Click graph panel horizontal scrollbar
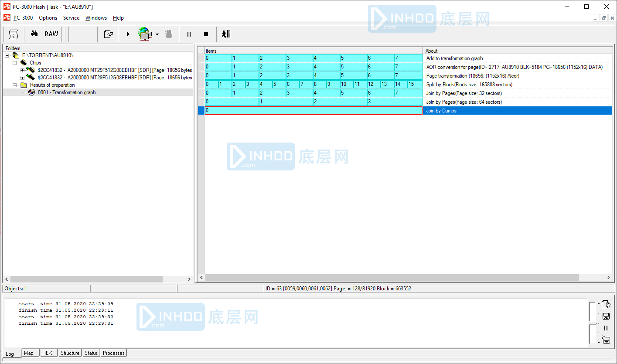 (392, 278)
